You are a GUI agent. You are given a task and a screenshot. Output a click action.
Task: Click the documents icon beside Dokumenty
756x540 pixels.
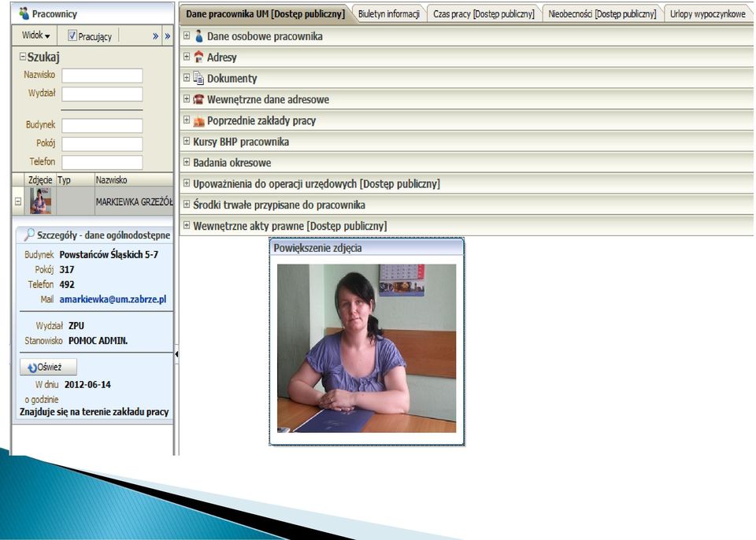pos(198,78)
